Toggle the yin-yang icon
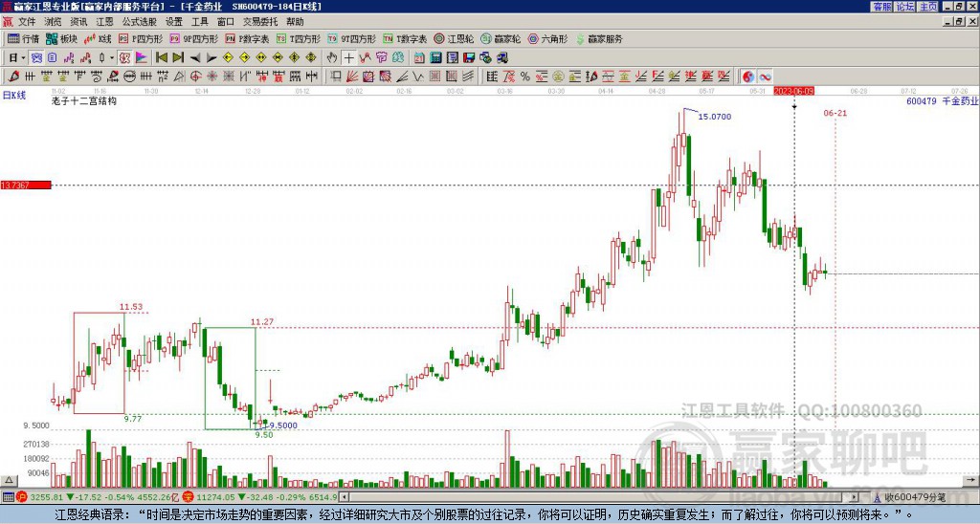980x524 pixels. (x=748, y=76)
